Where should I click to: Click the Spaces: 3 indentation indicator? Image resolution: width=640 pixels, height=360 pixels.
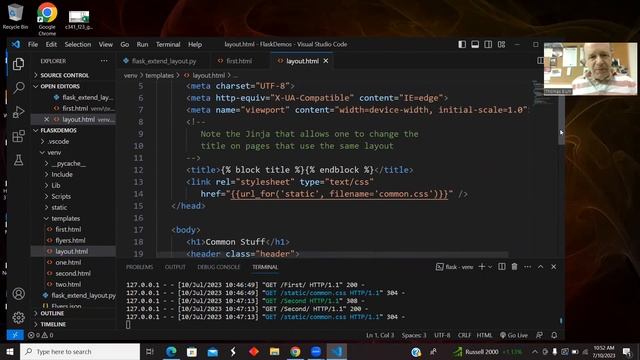[414, 335]
